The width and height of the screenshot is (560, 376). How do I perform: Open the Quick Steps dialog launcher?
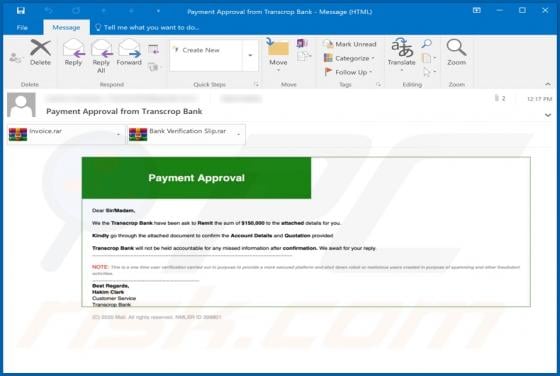click(256, 84)
